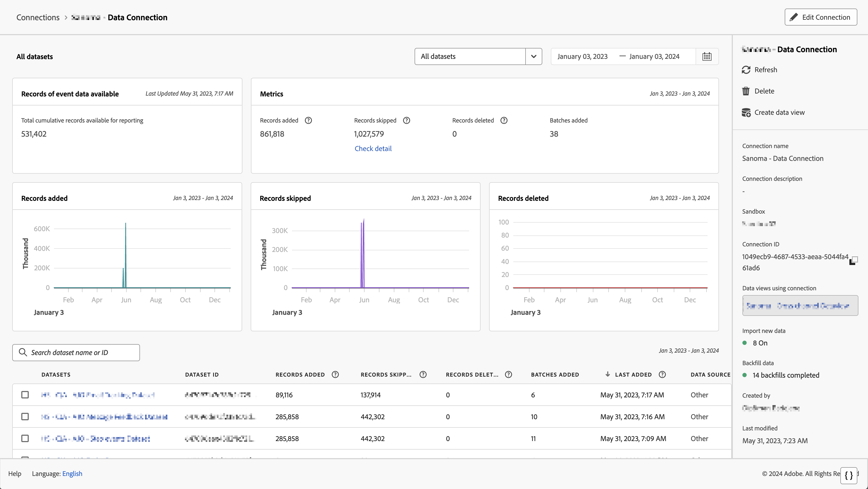Viewport: 868px width, 489px height.
Task: Click the curly braces debug icon
Action: tap(849, 475)
